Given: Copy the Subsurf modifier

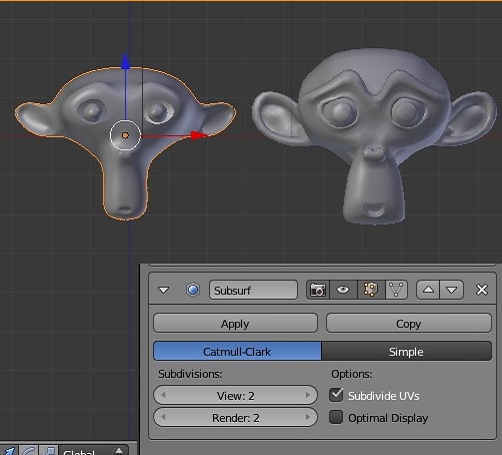Looking at the screenshot, I should pos(409,323).
